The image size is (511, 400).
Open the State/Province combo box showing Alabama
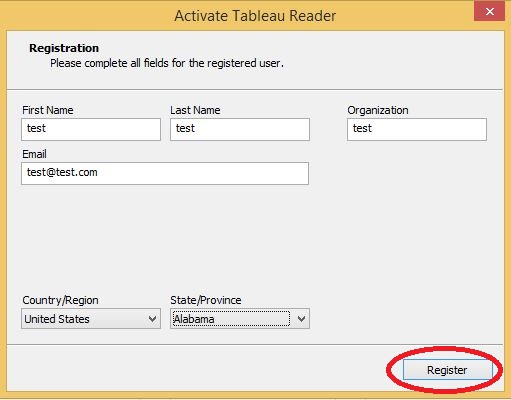(x=240, y=319)
